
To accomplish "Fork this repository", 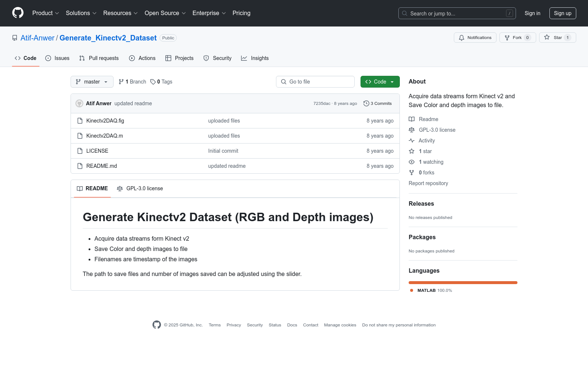I will [518, 38].
